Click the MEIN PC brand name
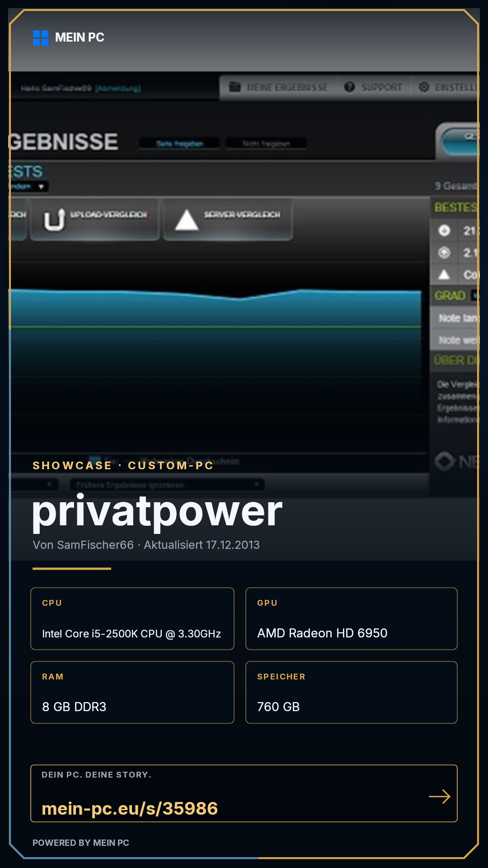The image size is (488, 868). coord(80,38)
